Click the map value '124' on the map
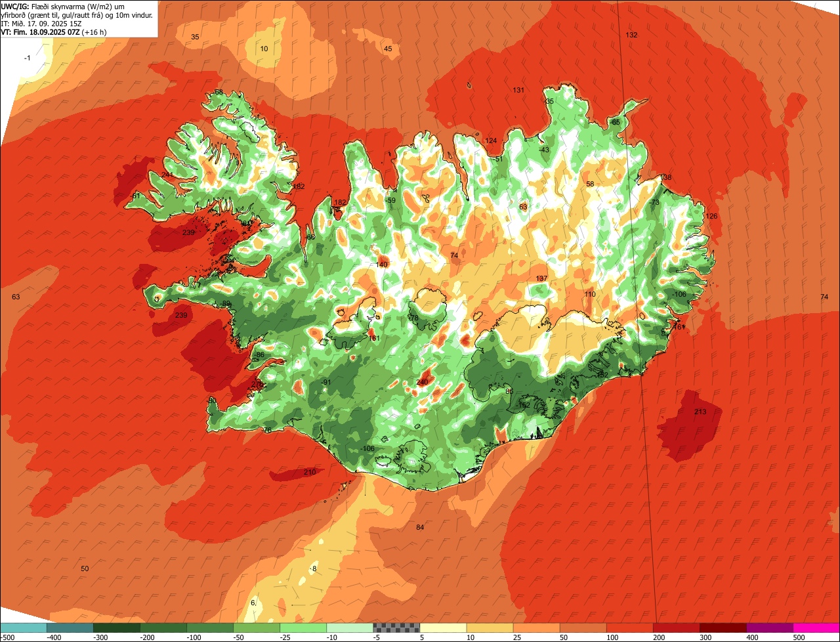840x642 pixels. [x=491, y=140]
